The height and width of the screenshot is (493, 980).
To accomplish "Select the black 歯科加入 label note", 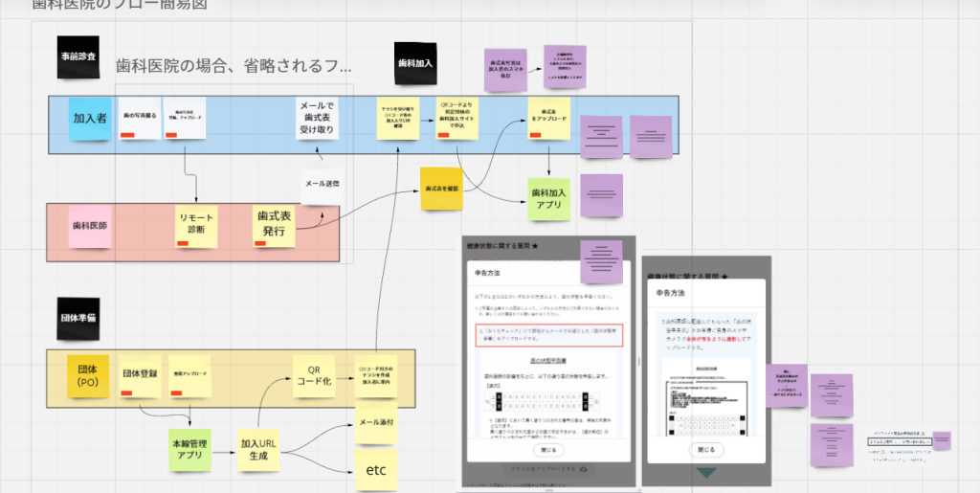I will tap(416, 64).
